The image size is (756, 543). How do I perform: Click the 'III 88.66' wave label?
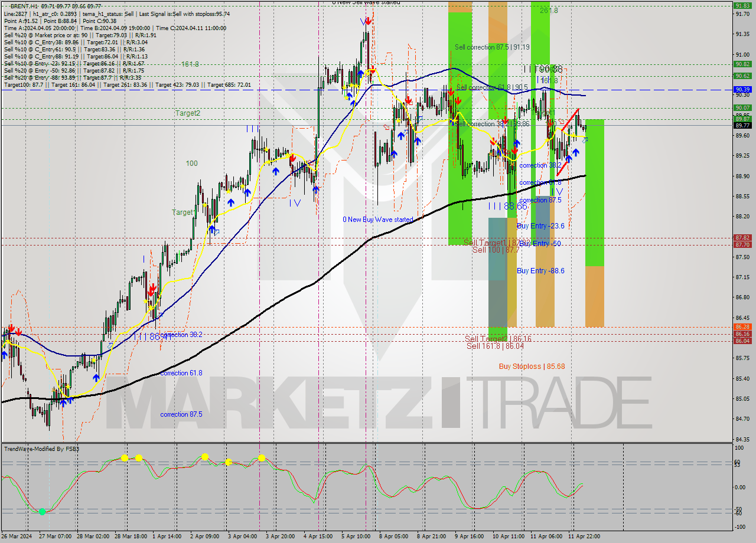[x=507, y=206]
